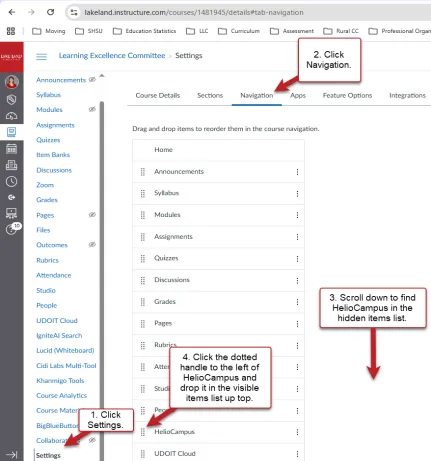Open the Attendance course link
Image resolution: width=431 pixels, height=461 pixels.
click(x=54, y=275)
